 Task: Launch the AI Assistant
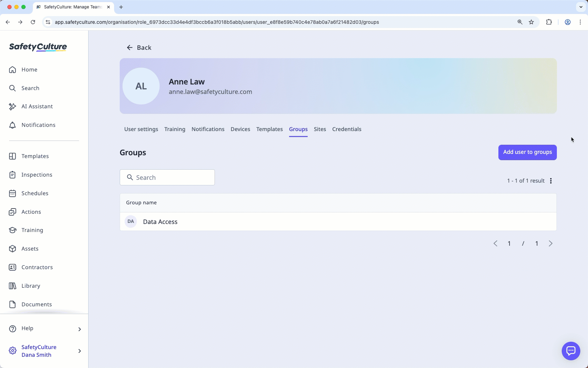pos(31,107)
